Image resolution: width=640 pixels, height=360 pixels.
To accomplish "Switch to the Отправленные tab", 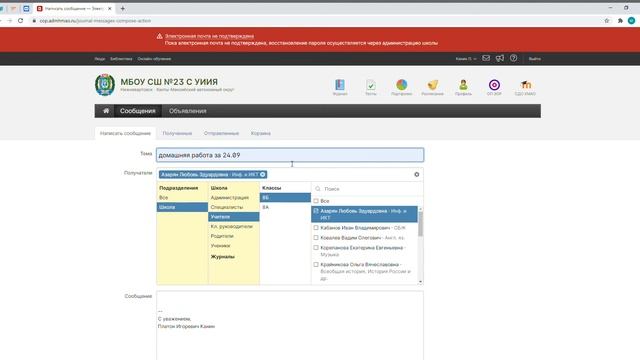I will point(221,133).
